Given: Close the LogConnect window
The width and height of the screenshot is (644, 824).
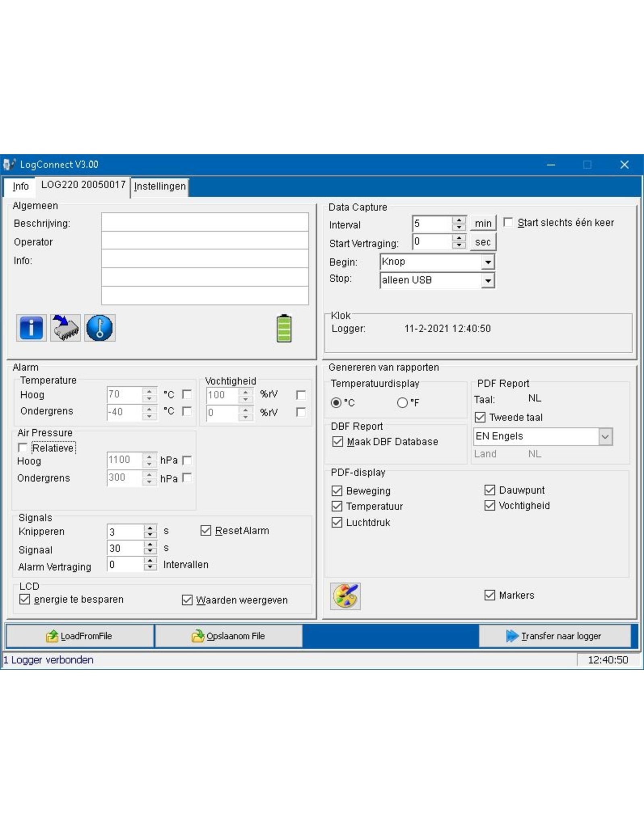Looking at the screenshot, I should coord(624,165).
